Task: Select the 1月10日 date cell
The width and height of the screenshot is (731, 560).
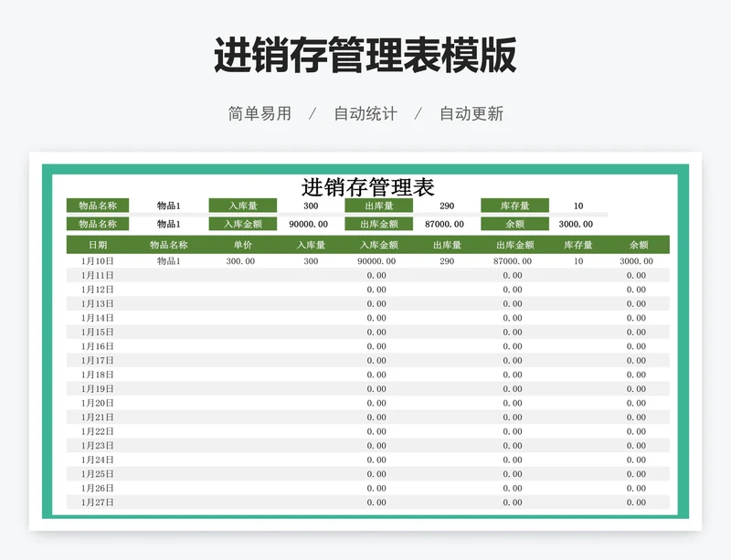Action: pyautogui.click(x=98, y=261)
